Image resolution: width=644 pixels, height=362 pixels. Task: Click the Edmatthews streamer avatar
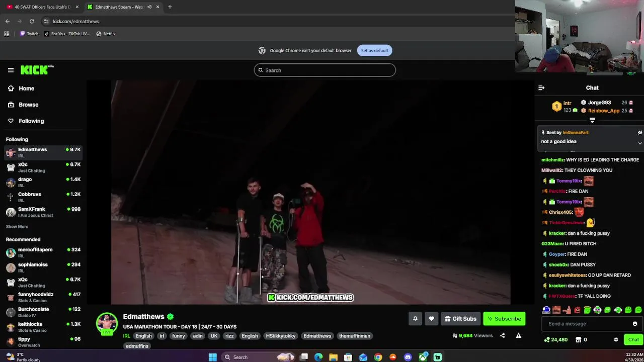[x=107, y=323]
